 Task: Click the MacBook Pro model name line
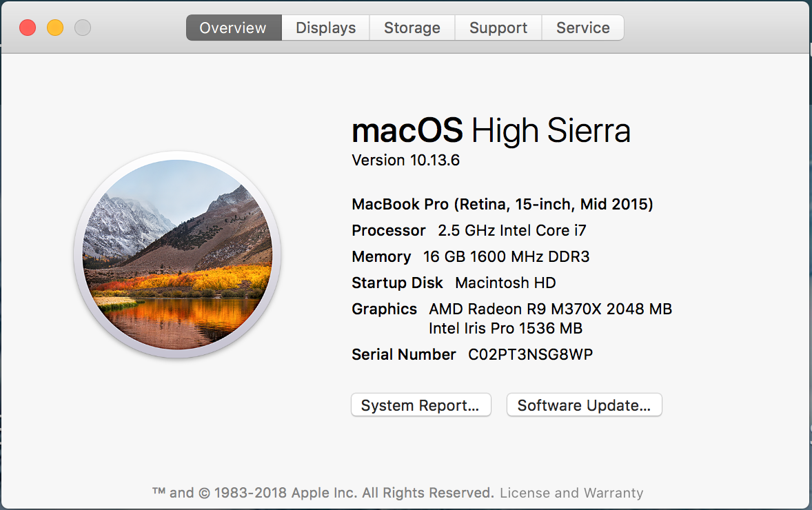tap(502, 204)
